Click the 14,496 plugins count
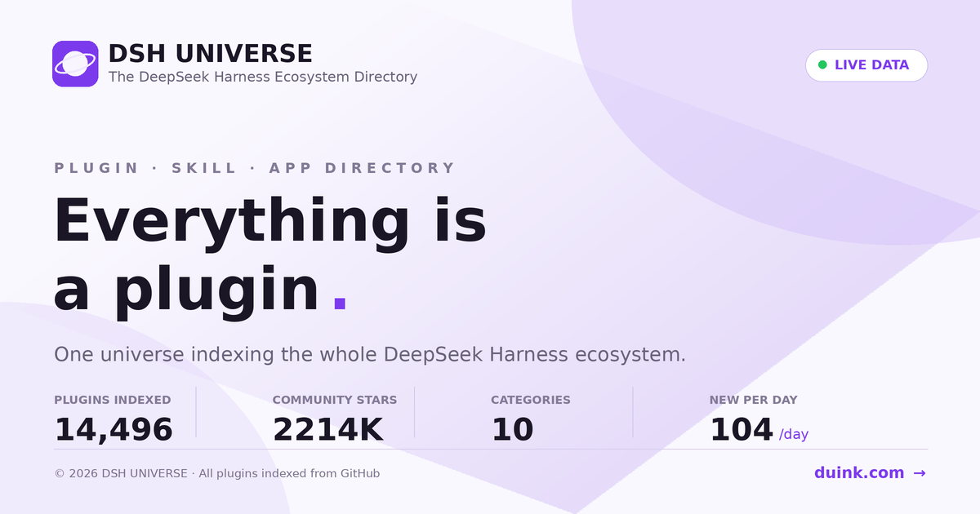This screenshot has height=514, width=980. (114, 429)
